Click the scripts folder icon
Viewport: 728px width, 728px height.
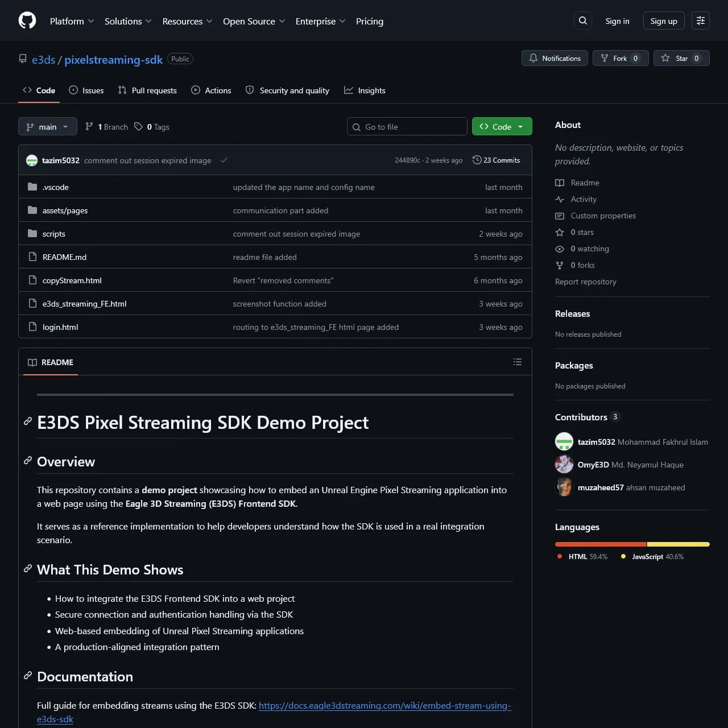click(x=32, y=233)
